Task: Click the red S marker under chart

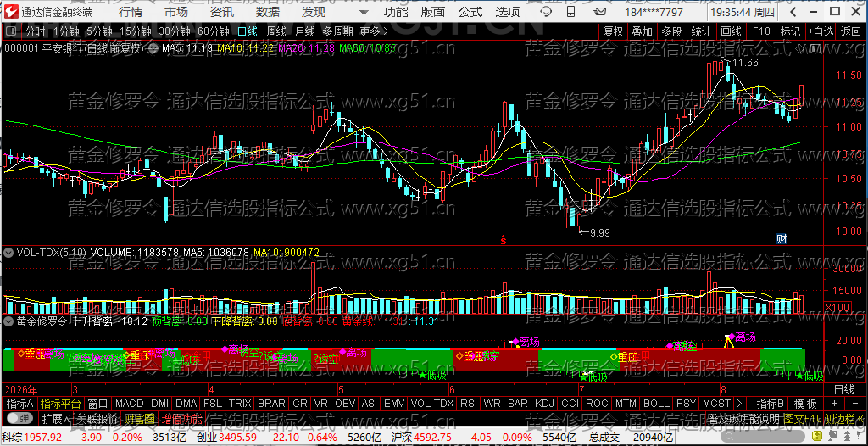Action: click(x=504, y=240)
